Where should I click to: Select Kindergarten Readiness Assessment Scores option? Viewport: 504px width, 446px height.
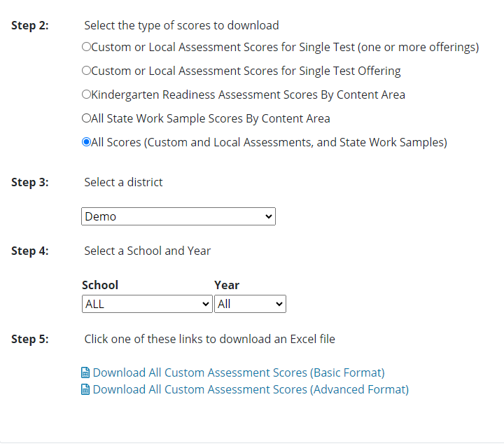(87, 95)
